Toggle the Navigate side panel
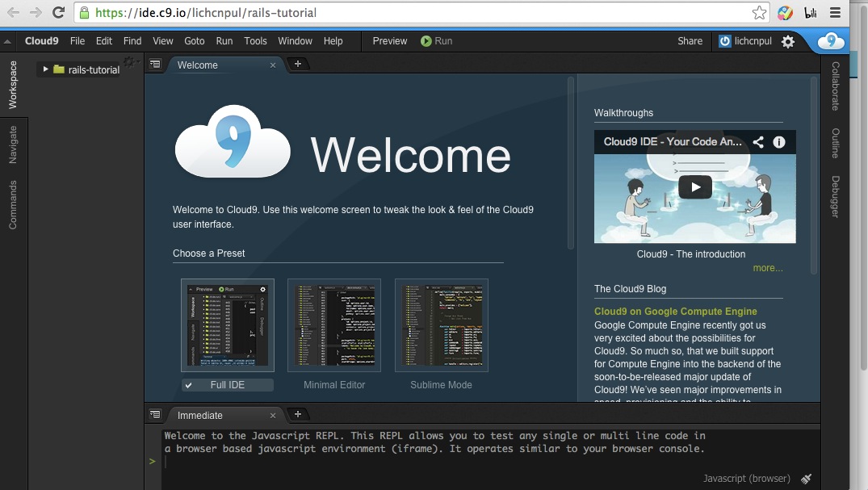 tap(13, 144)
